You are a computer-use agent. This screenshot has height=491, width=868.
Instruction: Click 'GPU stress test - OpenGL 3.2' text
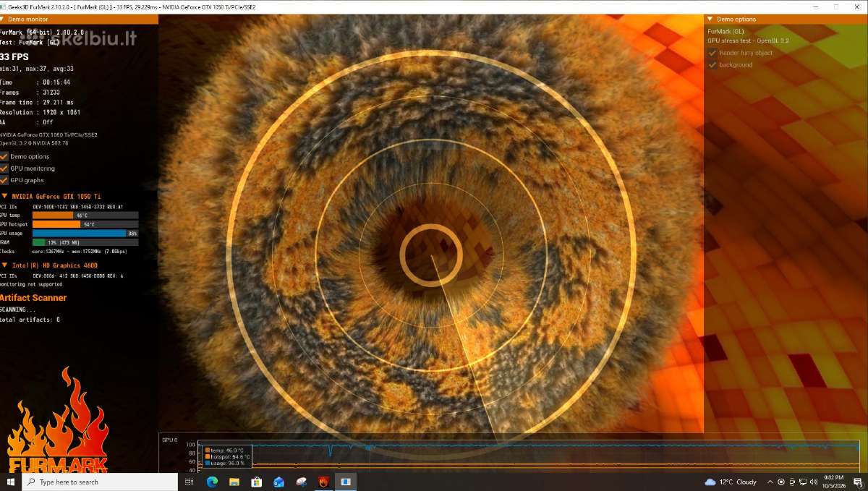[748, 40]
